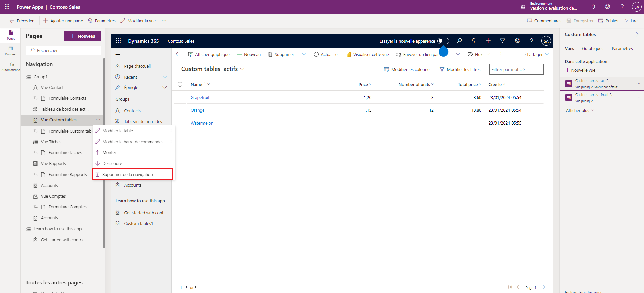Click the Publier button

(608, 21)
